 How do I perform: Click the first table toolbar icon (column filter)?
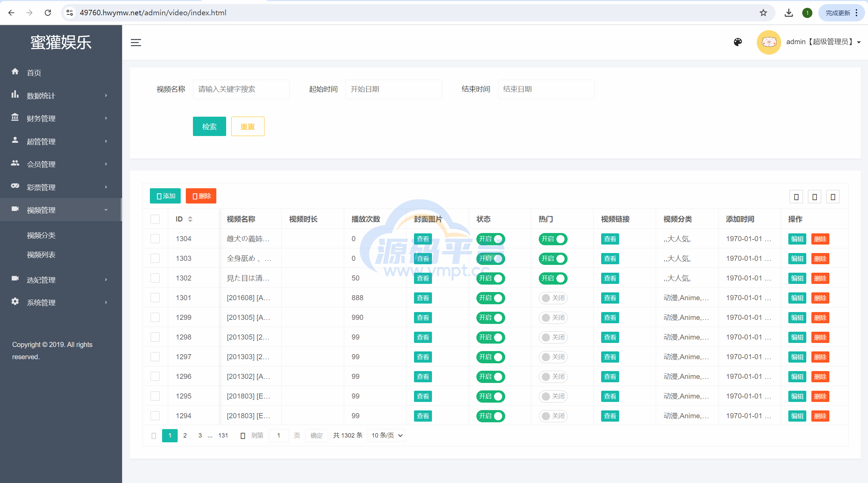[796, 197]
